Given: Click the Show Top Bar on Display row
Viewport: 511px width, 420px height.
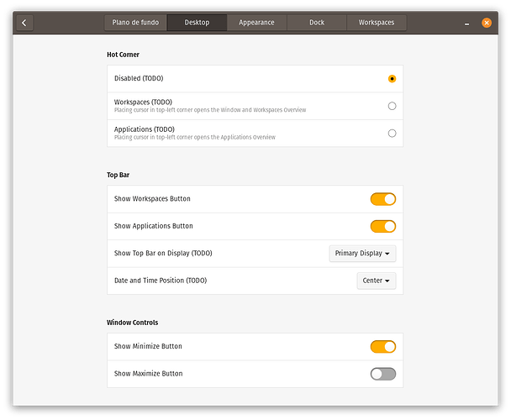Looking at the screenshot, I should [x=163, y=253].
